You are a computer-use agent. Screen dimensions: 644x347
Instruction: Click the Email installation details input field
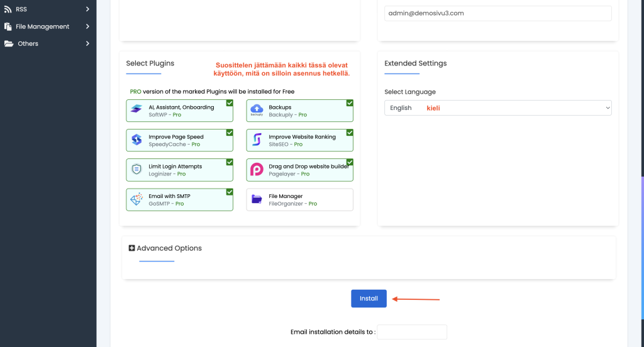click(x=411, y=332)
